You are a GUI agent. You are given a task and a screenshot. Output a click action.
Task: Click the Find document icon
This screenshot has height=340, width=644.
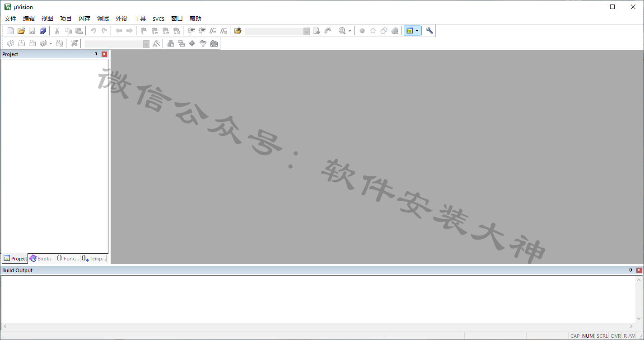pyautogui.click(x=317, y=31)
